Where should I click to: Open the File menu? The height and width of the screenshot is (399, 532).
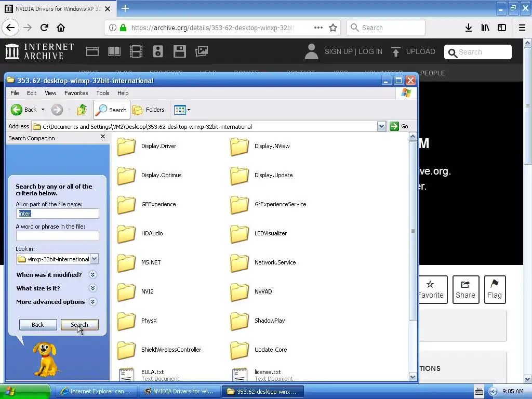pyautogui.click(x=15, y=93)
